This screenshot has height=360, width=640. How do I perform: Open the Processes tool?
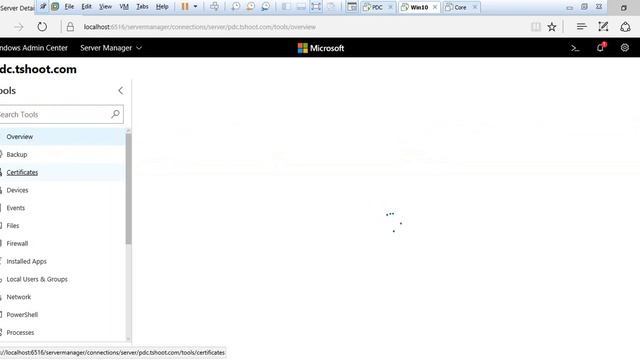tap(62, 333)
